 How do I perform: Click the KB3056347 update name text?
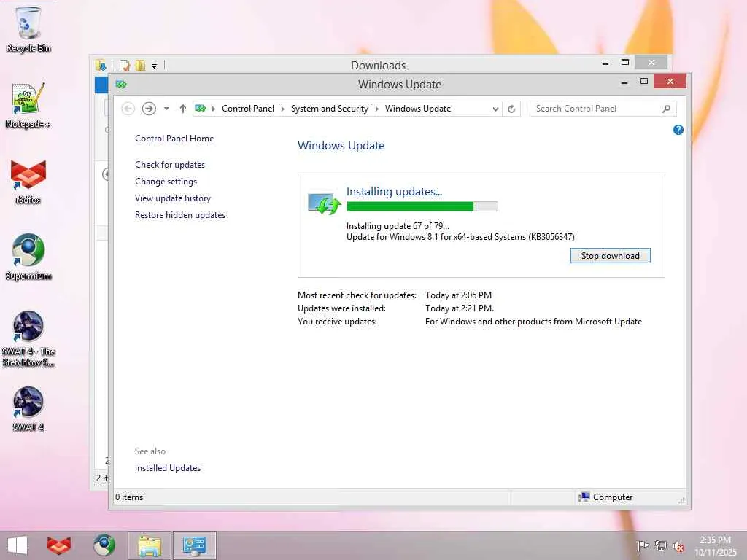click(x=460, y=237)
